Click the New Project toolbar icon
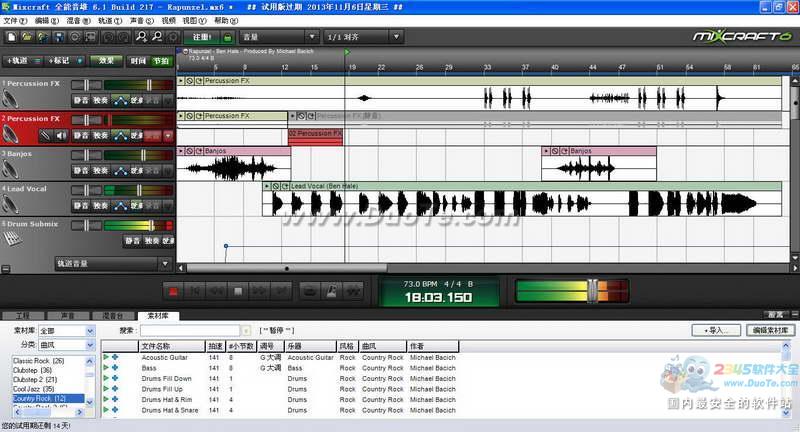800x432 pixels. [11, 37]
